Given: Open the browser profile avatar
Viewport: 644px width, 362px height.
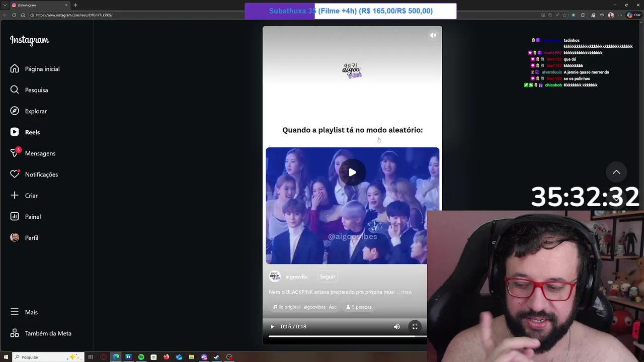Looking at the screenshot, I should (x=611, y=15).
